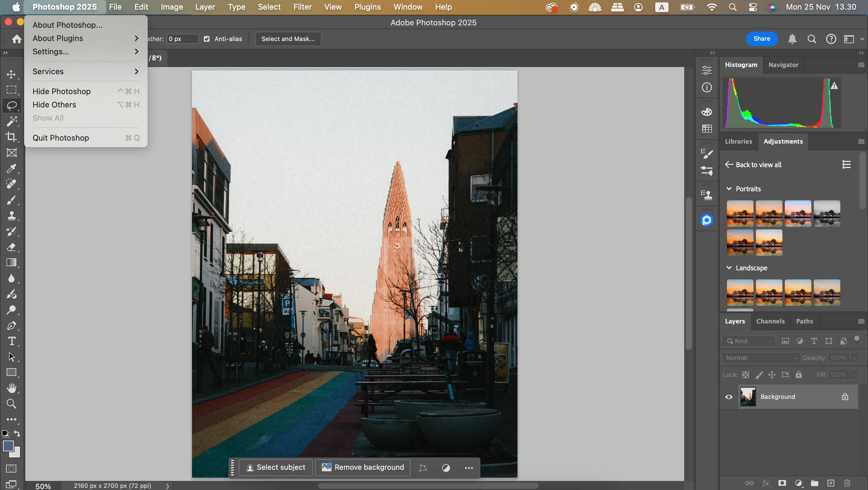Collapse the Portraits adjustments section
This screenshot has width=868, height=490.
[729, 189]
